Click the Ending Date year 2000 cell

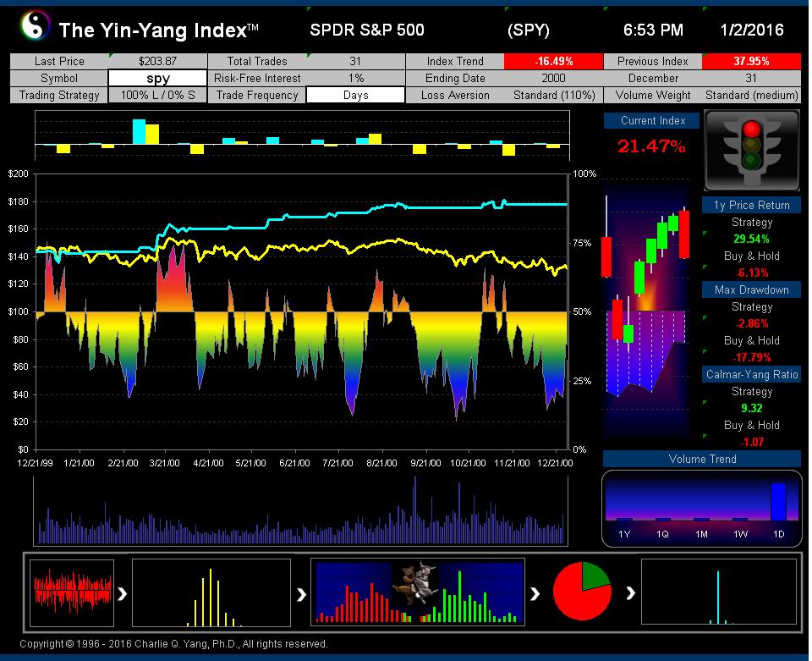pos(553,78)
